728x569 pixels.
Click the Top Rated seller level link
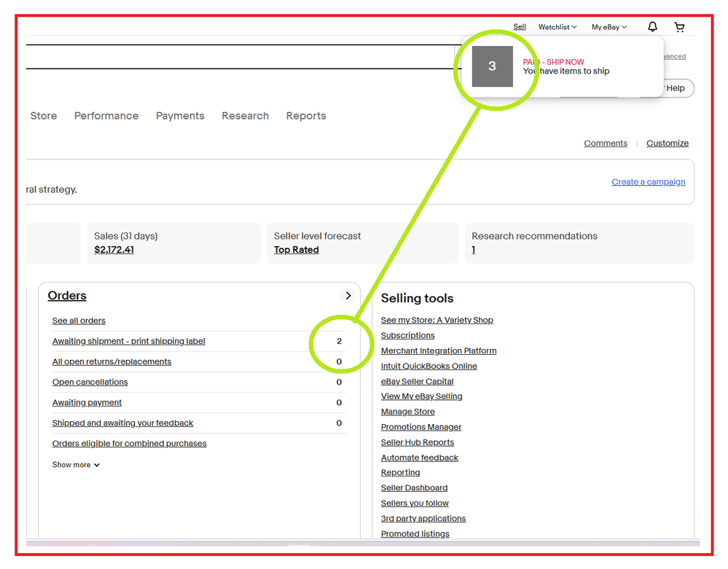pos(296,250)
